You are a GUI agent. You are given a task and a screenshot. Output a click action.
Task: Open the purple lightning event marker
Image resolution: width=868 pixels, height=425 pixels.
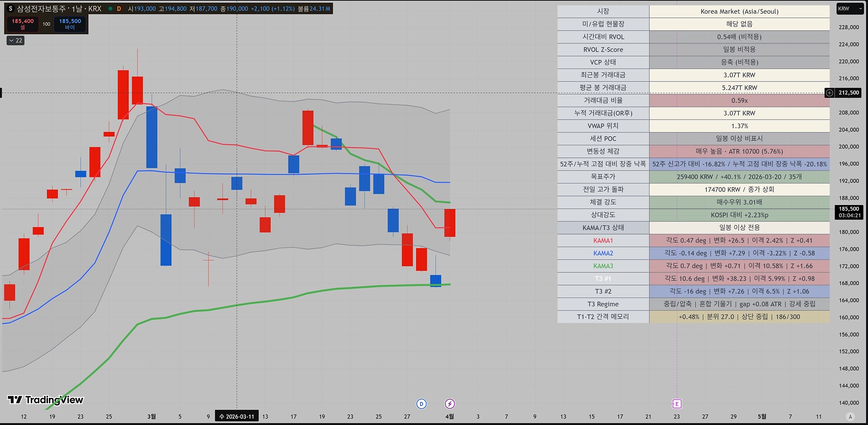(x=450, y=404)
